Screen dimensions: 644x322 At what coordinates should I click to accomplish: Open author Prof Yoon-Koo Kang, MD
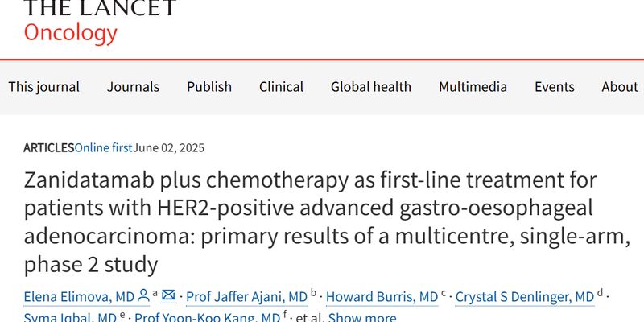(x=208, y=317)
